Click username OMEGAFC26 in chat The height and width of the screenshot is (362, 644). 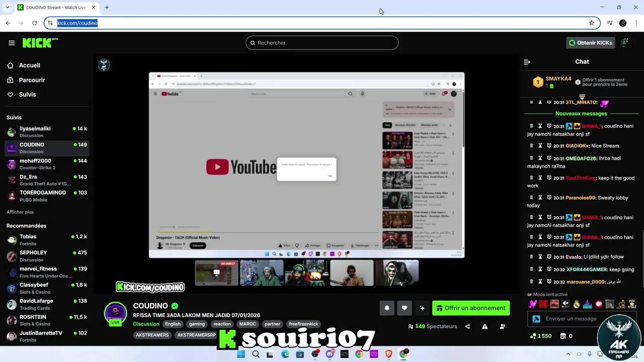pos(581,158)
